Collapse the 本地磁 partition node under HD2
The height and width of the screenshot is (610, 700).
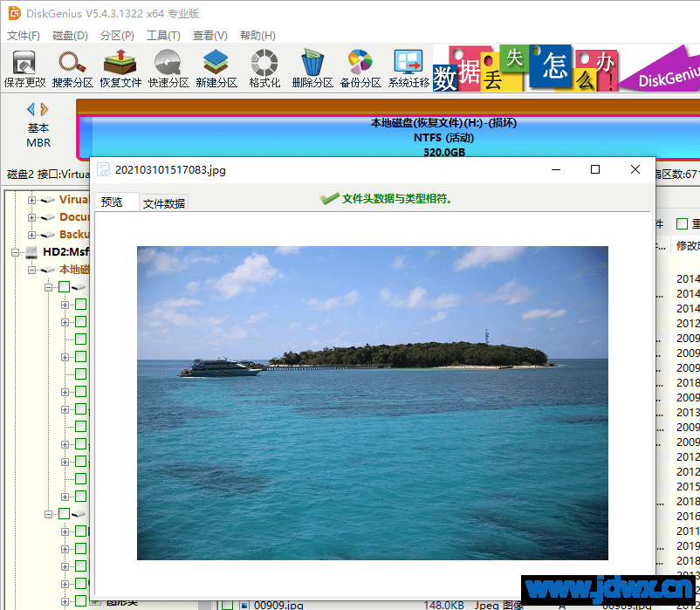31,270
